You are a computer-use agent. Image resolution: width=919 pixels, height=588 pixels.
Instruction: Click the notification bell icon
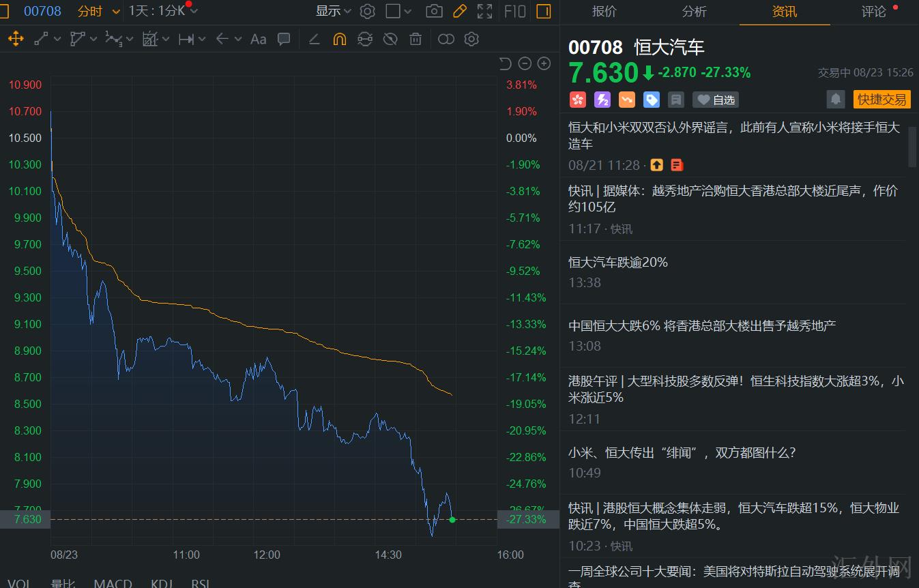(835, 100)
